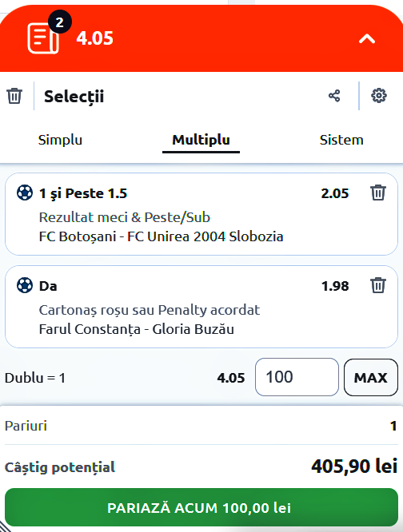Share bet slip via the share icon
403x532 pixels.
point(334,96)
